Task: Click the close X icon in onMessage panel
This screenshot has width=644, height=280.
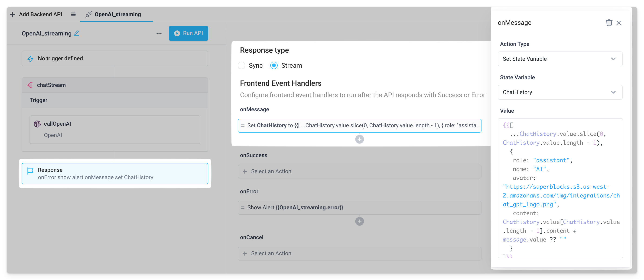Action: click(618, 23)
